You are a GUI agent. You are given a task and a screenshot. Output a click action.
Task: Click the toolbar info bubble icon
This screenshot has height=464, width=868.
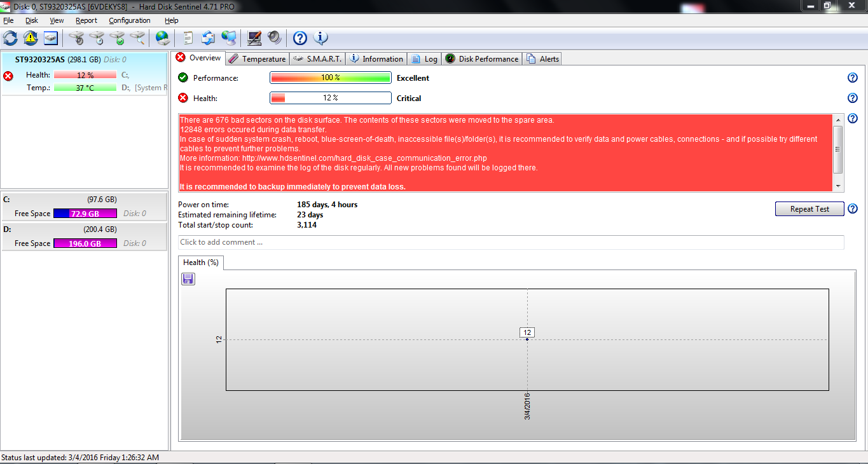[x=321, y=38]
